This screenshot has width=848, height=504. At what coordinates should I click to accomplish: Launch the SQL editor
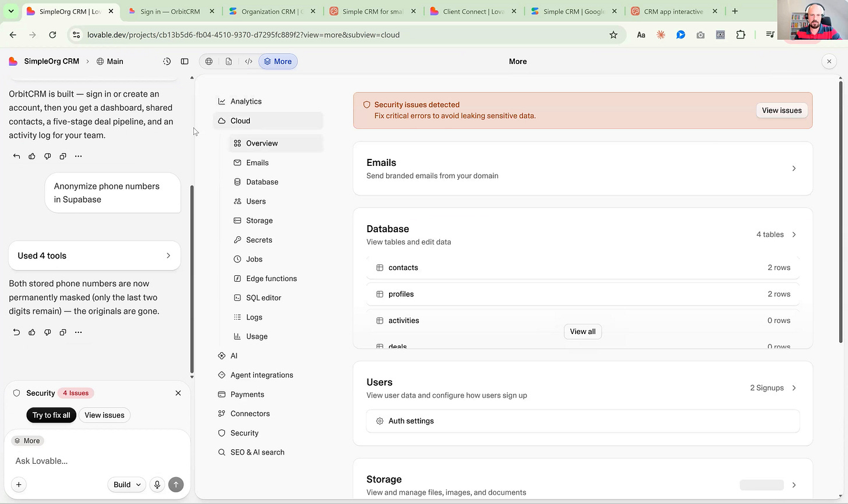click(x=276, y=297)
